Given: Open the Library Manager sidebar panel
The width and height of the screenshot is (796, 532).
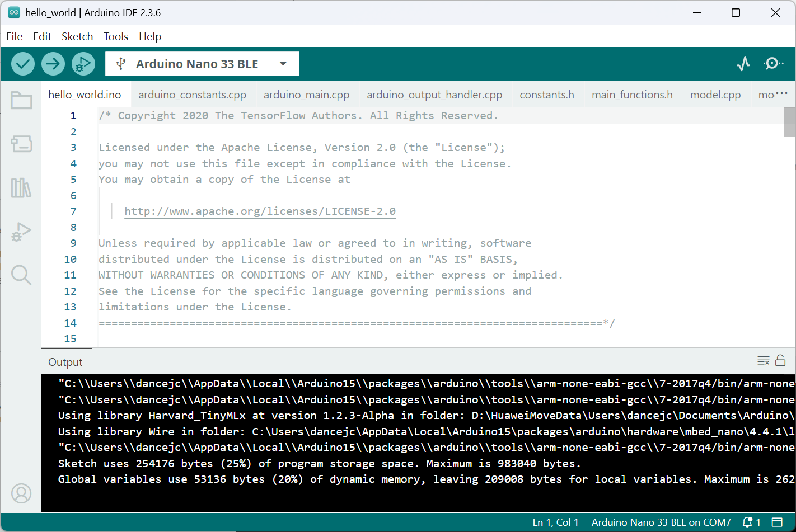Looking at the screenshot, I should pos(21,189).
